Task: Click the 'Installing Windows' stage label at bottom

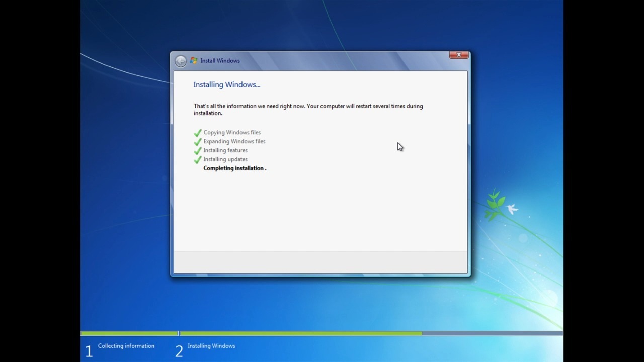Action: 211,346
